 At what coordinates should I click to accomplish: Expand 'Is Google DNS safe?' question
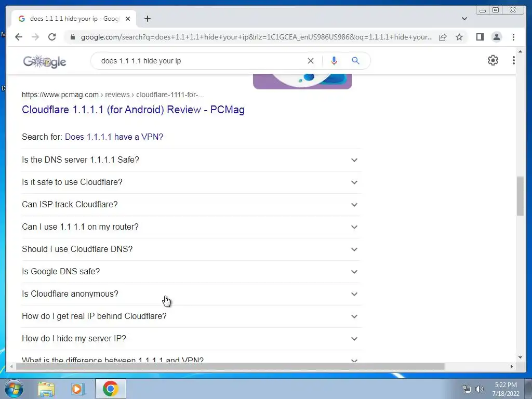(x=191, y=272)
